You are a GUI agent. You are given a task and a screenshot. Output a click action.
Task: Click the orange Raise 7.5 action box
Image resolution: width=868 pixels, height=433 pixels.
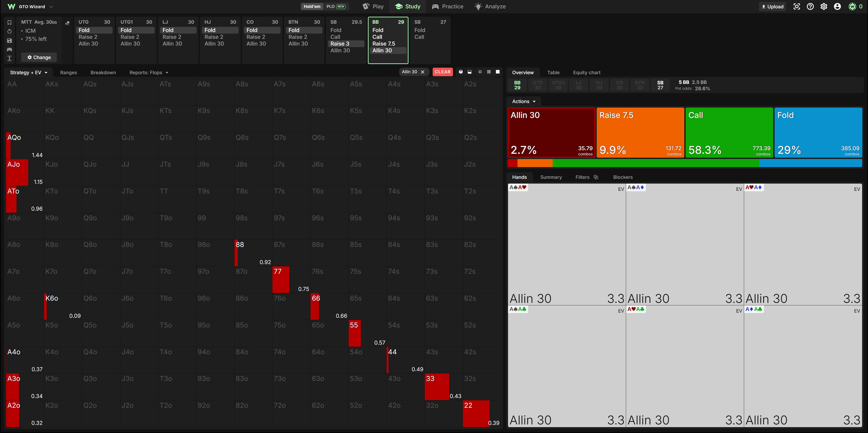[640, 132]
